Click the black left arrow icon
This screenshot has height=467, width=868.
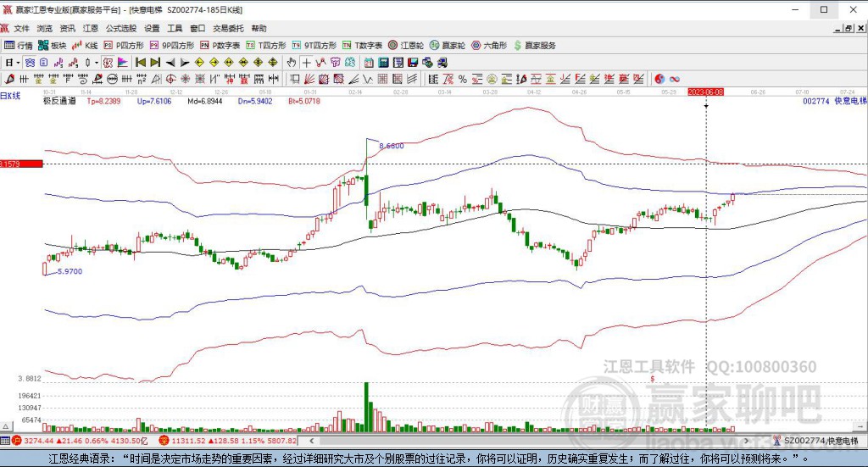pyautogui.click(x=170, y=63)
